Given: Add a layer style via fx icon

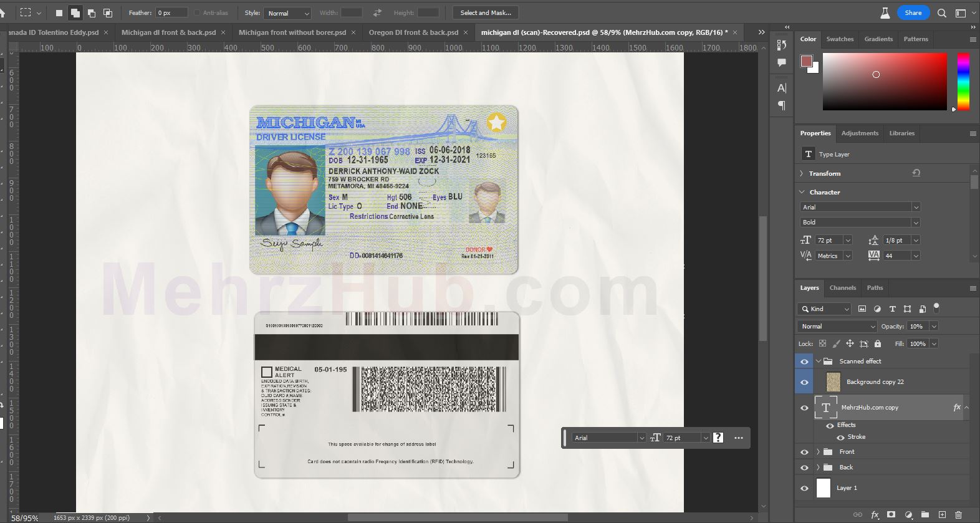Looking at the screenshot, I should pyautogui.click(x=875, y=514).
